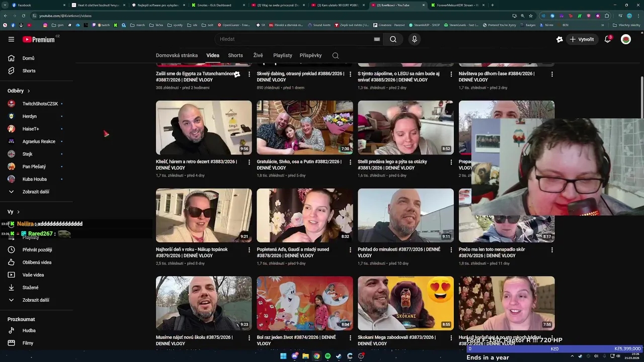Open File Explorer from taskbar

[x=305, y=356]
